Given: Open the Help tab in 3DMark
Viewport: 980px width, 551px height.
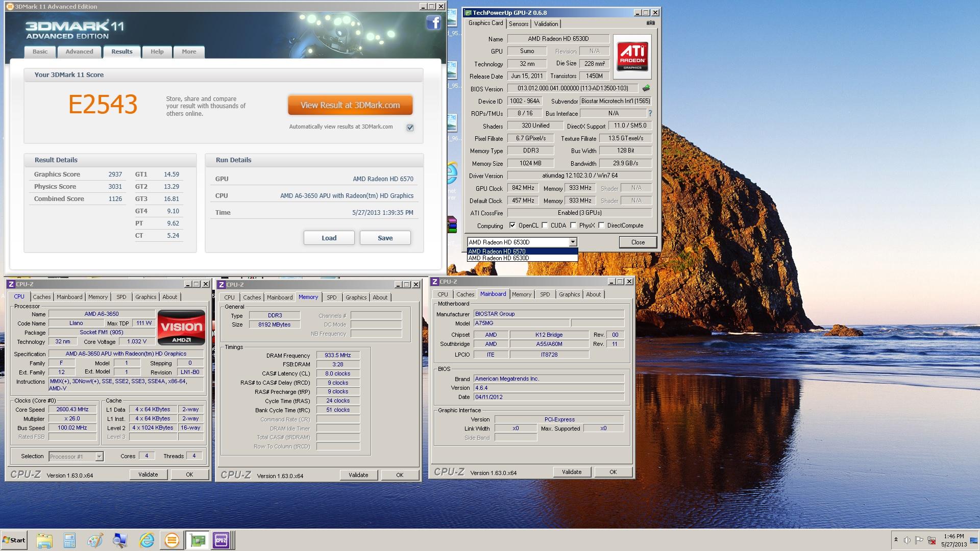Looking at the screenshot, I should [157, 52].
